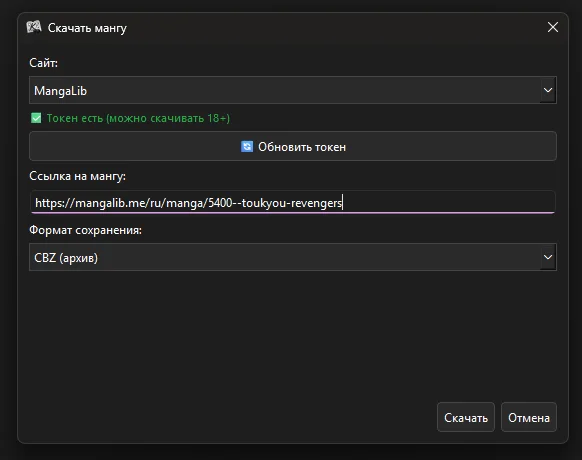Click the toukyou-revengers part of the URL
This screenshot has width=582, height=460.
click(x=292, y=203)
